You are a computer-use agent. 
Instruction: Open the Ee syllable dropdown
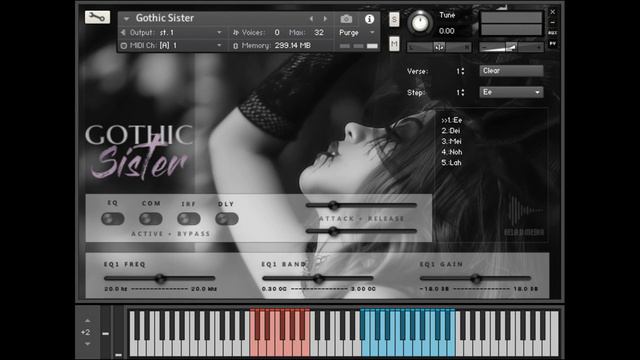(x=511, y=92)
